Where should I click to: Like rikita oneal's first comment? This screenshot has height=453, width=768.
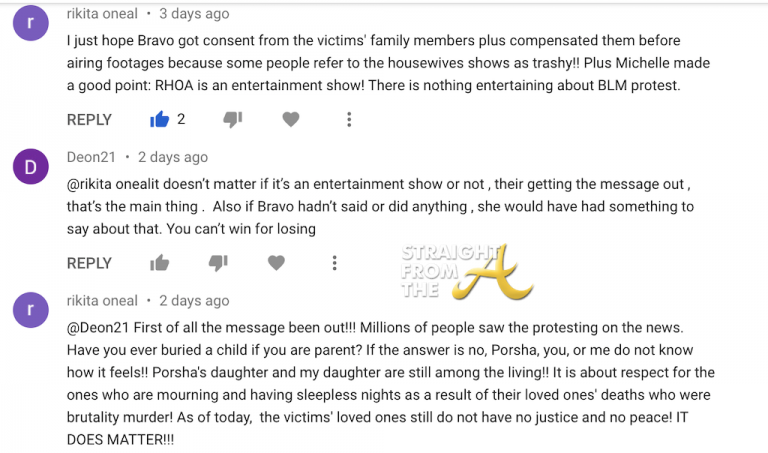(159, 120)
